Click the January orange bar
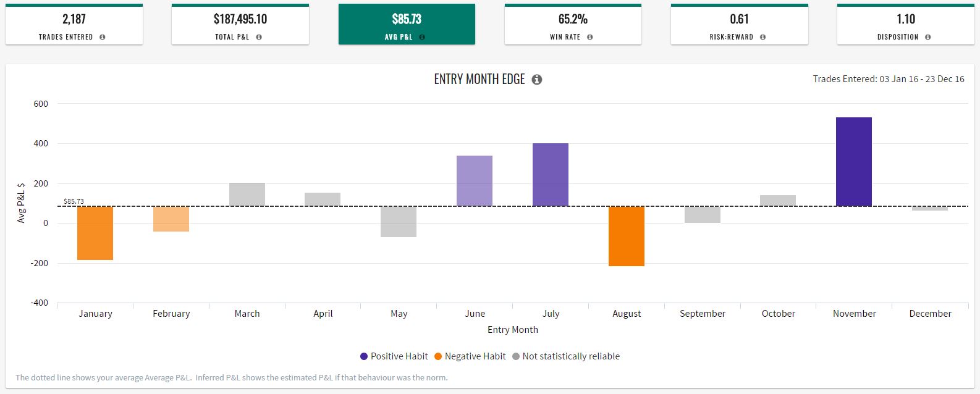This screenshot has width=980, height=394. tap(95, 233)
